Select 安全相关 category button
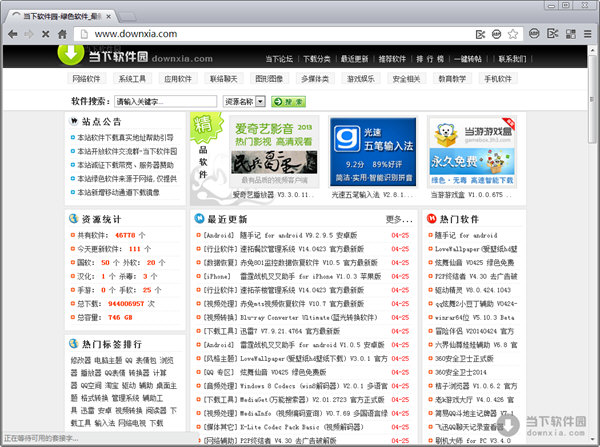 pyautogui.click(x=406, y=79)
